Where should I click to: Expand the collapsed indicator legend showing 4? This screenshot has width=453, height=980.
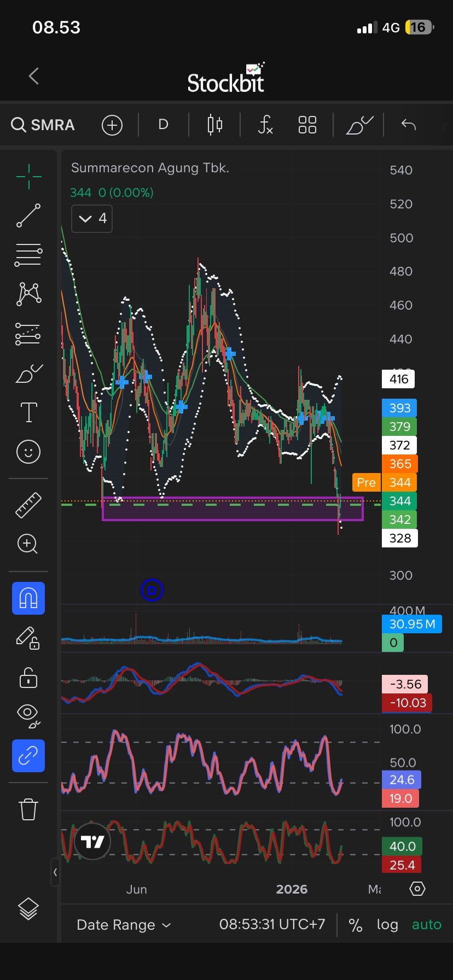92,219
